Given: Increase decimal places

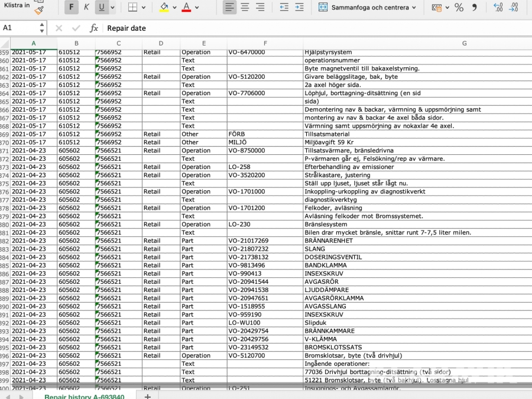Looking at the screenshot, I should (498, 8).
